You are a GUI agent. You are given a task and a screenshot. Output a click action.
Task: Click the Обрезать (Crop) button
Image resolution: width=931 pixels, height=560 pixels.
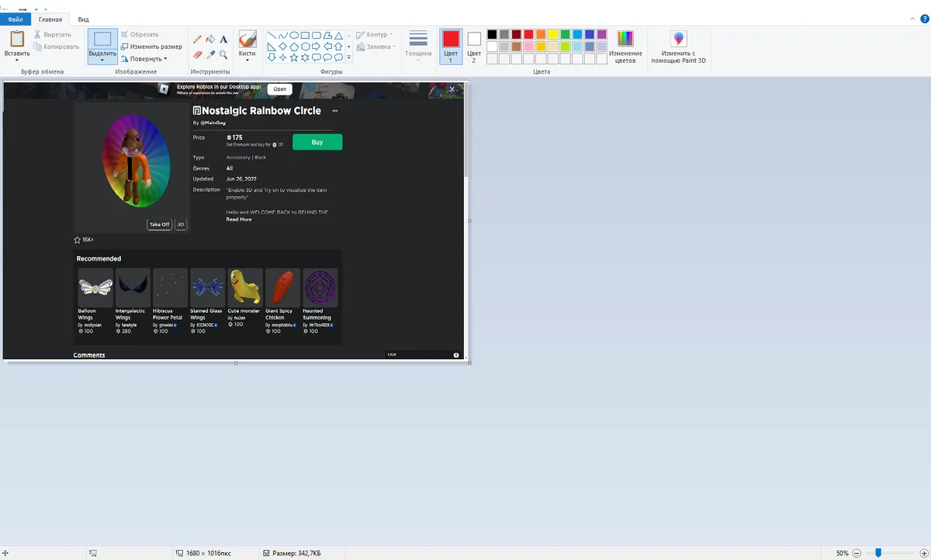click(x=140, y=34)
